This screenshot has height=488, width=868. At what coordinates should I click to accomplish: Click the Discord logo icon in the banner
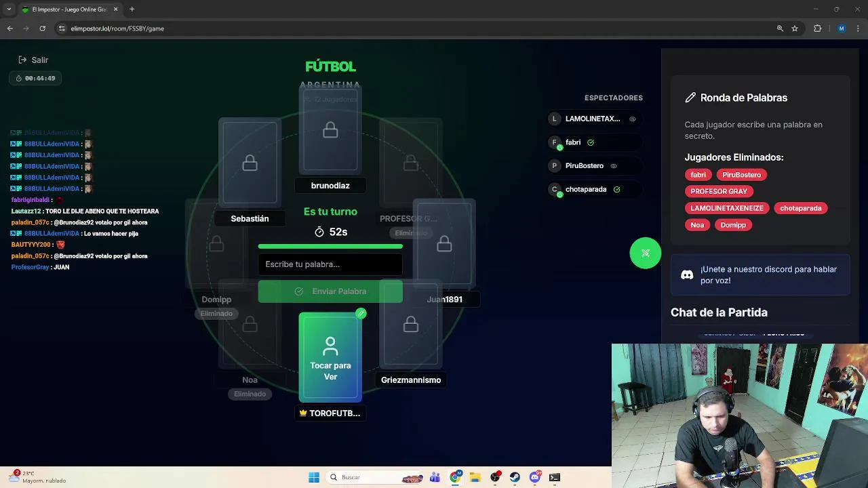coord(687,274)
